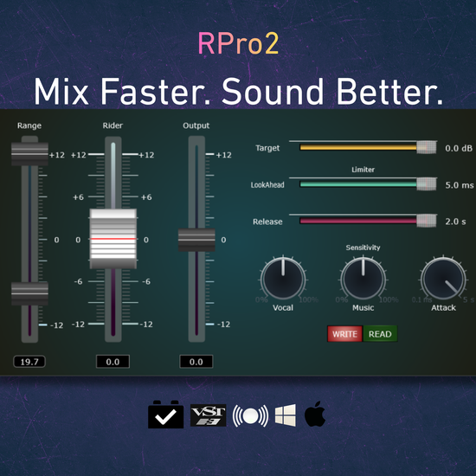This screenshot has width=476, height=476.
Task: Click the RPro2 title text
Action: click(x=238, y=44)
